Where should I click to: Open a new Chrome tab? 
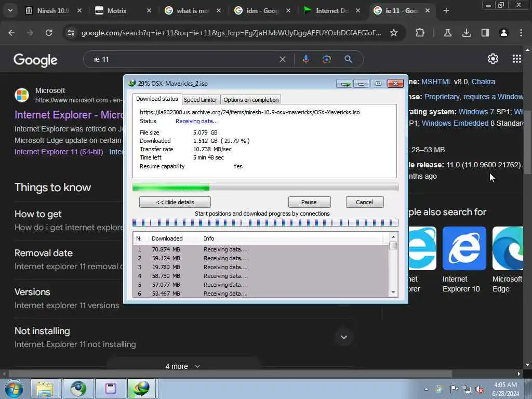446,11
